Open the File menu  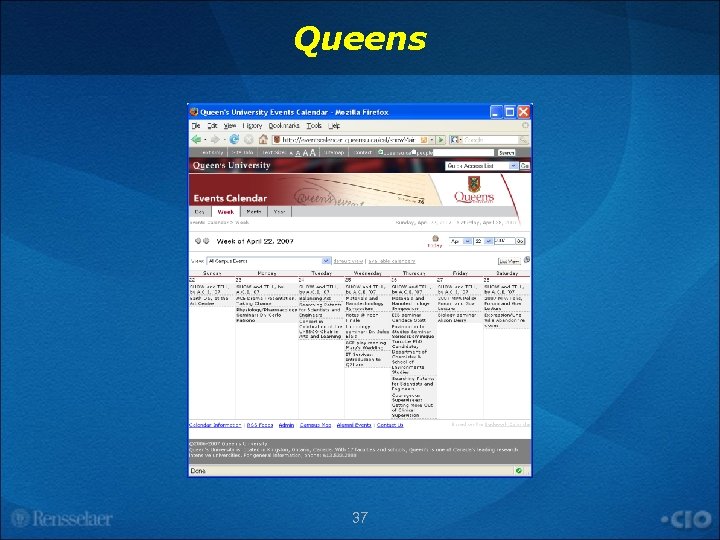196,125
